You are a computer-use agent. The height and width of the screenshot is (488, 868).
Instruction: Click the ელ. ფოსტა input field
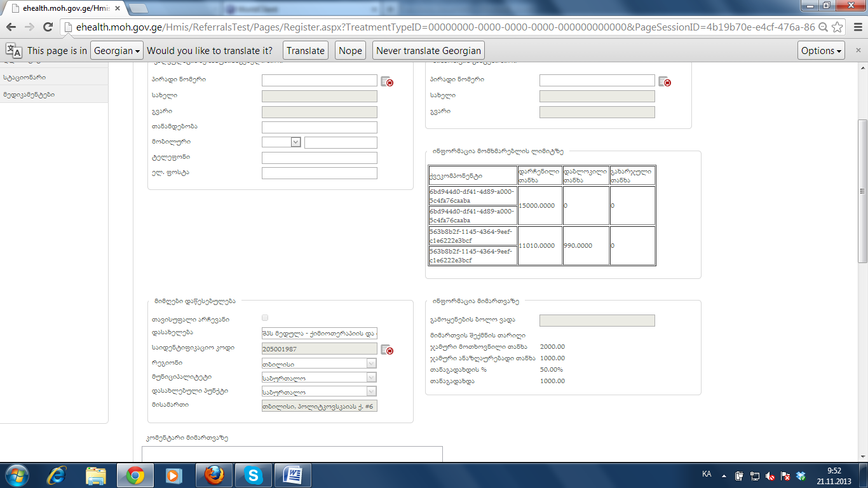(x=319, y=173)
